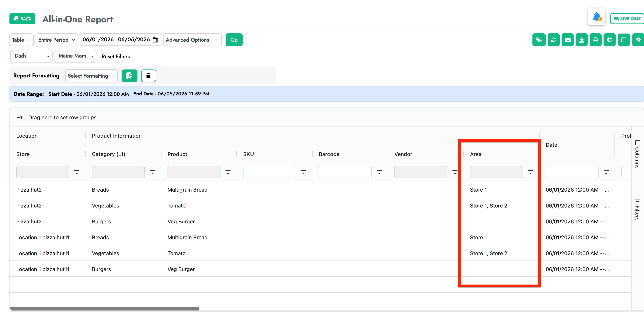Open report settings gear icon
Image resolution: width=644 pixels, height=312 pixels.
pyautogui.click(x=638, y=40)
